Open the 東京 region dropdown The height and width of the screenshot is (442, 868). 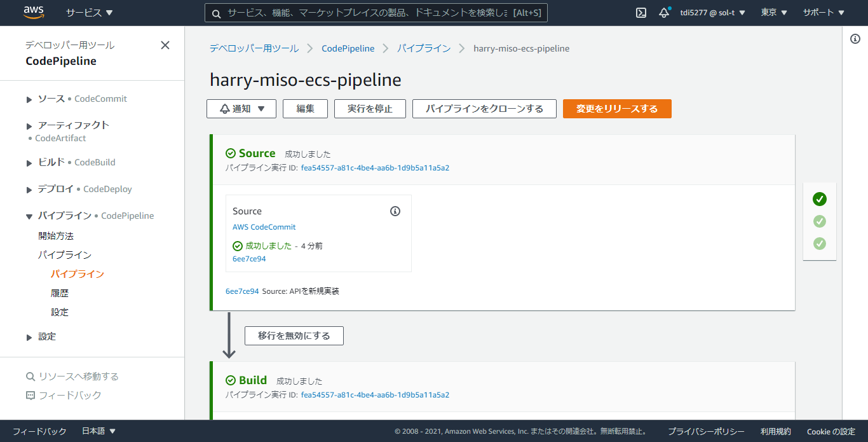coord(774,13)
